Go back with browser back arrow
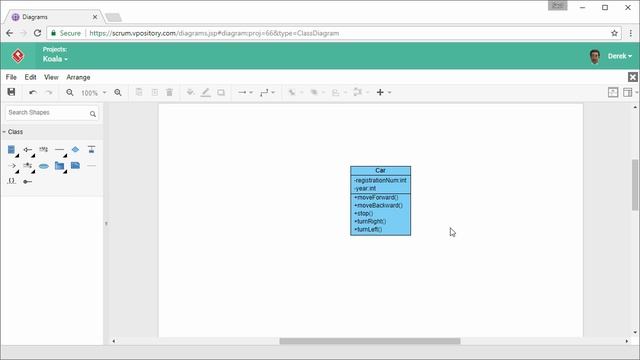The width and height of the screenshot is (640, 360). click(9, 33)
